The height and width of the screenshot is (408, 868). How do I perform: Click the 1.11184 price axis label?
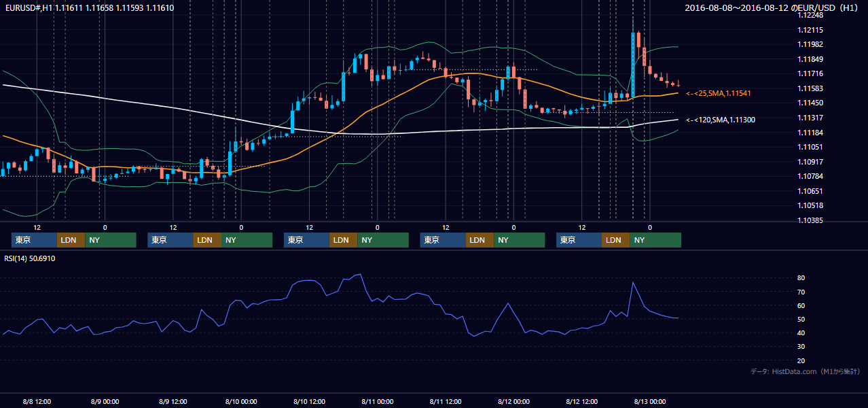[x=811, y=133]
